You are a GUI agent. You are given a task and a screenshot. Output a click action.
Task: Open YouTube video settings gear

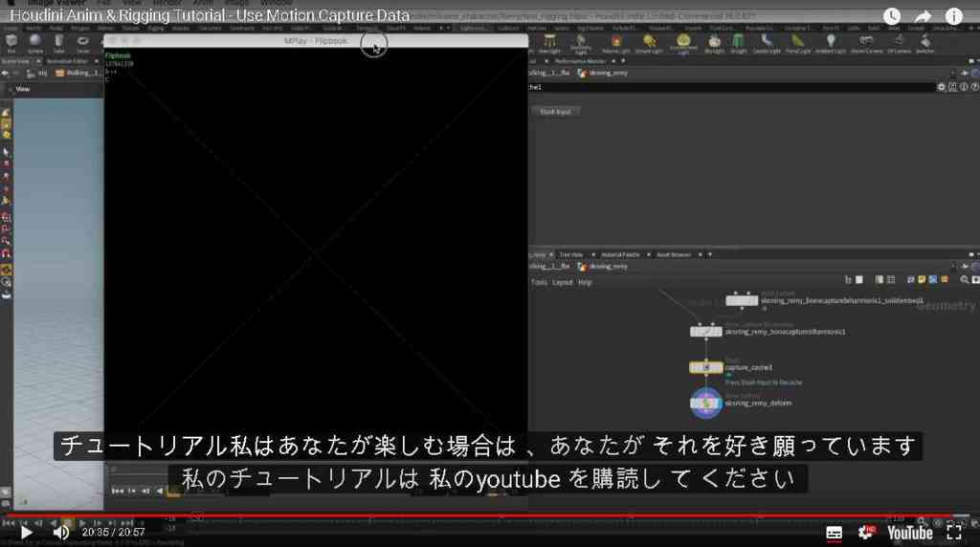point(865,533)
